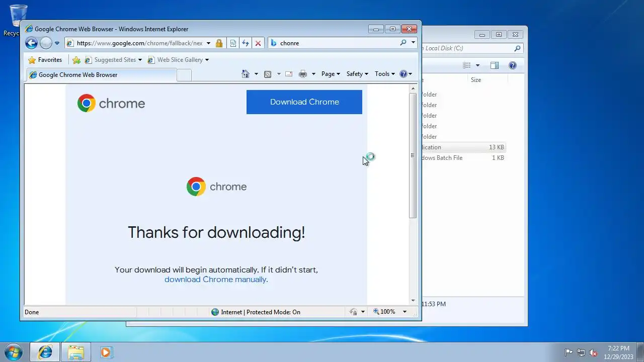Screen dimensions: 644x362
Task: Open the recent pages dropdown arrow
Action: (x=57, y=43)
